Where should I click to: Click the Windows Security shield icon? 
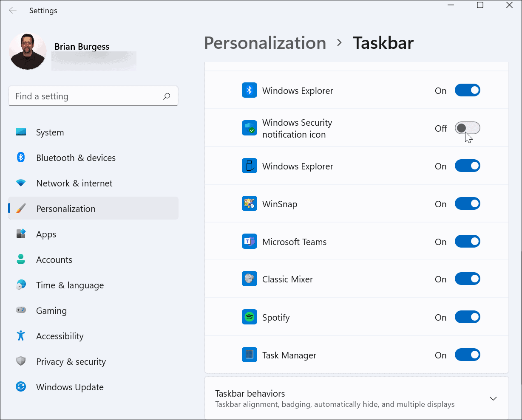coord(250,127)
